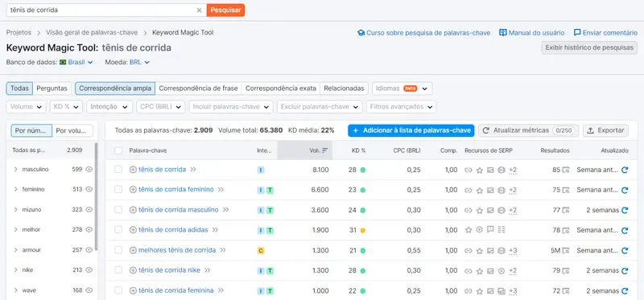Check the tênis de corrida feminino checkbox
The image size is (644, 300).
tap(118, 190)
